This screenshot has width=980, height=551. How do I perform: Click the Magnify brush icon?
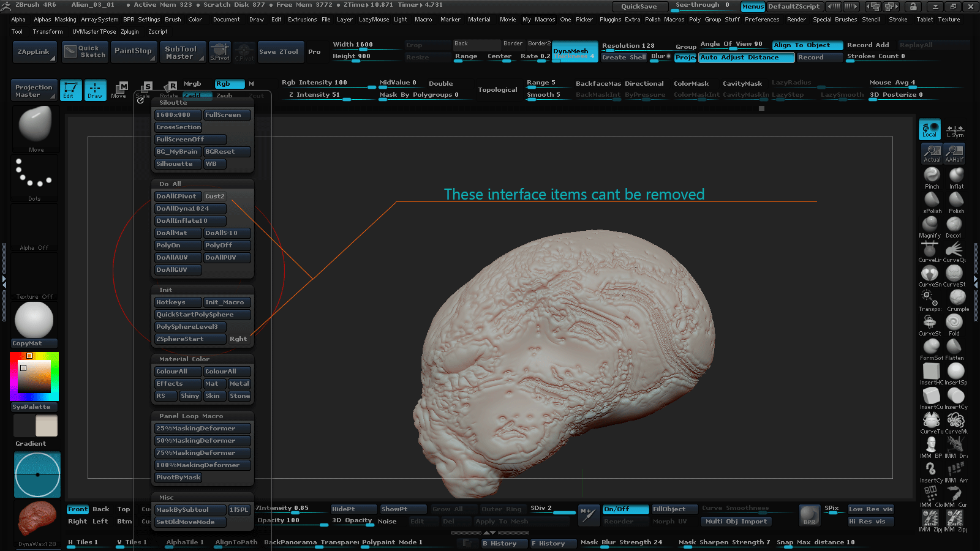click(930, 225)
